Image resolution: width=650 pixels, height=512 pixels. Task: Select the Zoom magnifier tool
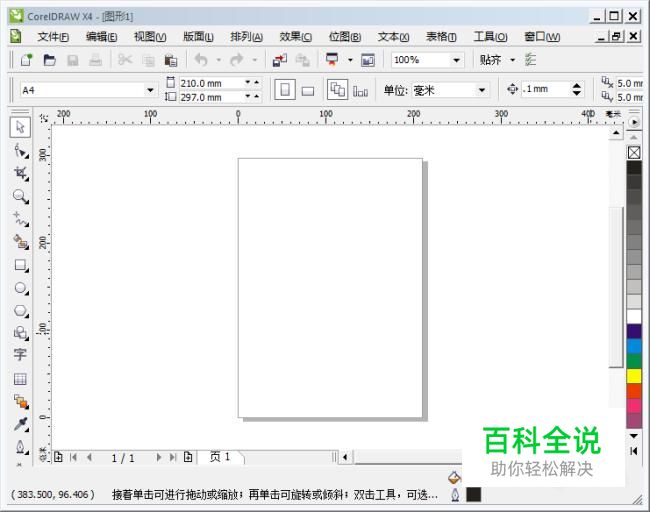tap(20, 196)
